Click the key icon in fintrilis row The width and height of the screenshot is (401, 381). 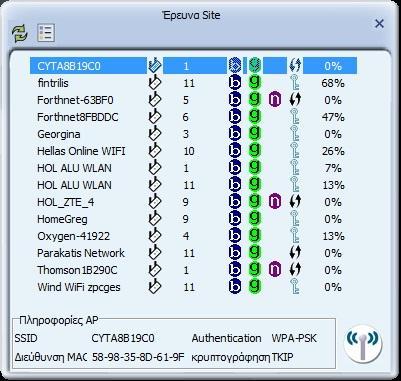pos(295,83)
